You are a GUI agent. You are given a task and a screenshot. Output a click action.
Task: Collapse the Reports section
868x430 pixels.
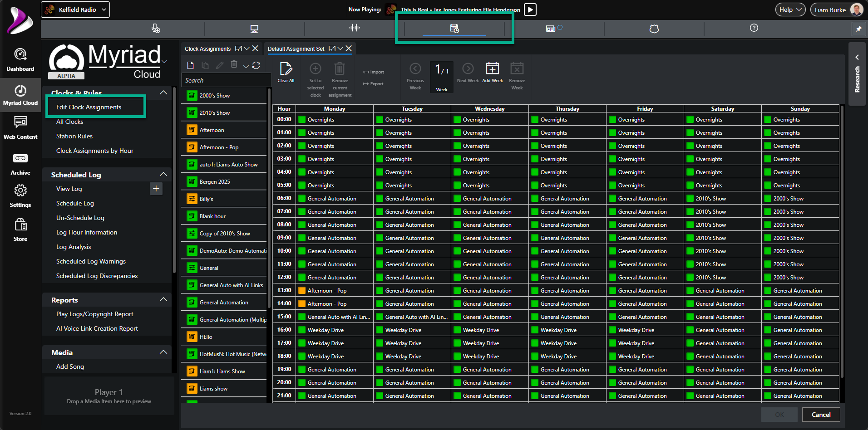(x=163, y=299)
